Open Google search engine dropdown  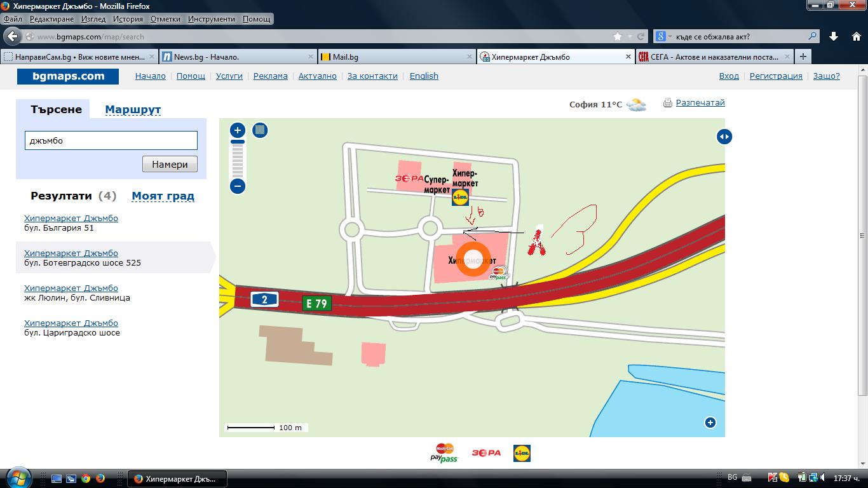click(663, 37)
